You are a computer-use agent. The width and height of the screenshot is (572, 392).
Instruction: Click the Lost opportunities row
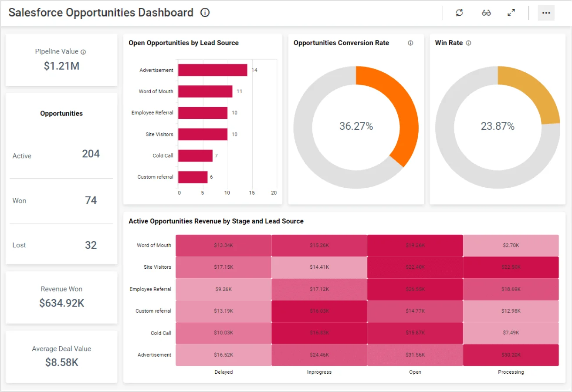point(61,245)
